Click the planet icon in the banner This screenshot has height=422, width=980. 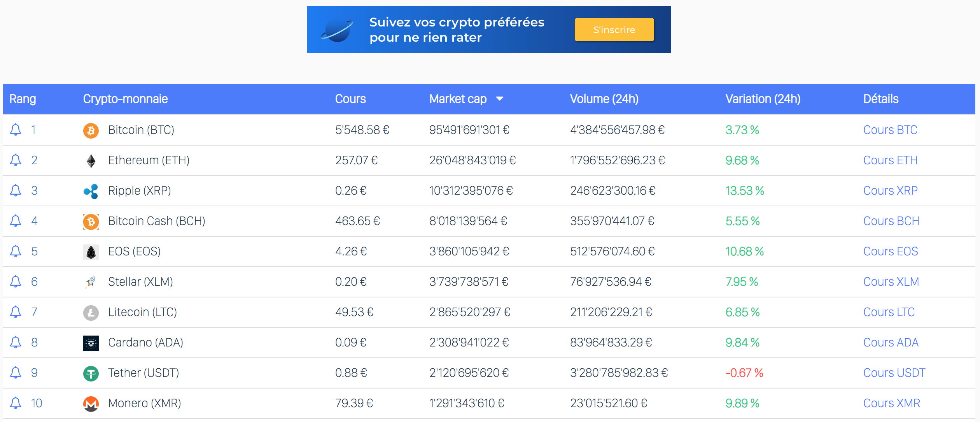point(337,30)
